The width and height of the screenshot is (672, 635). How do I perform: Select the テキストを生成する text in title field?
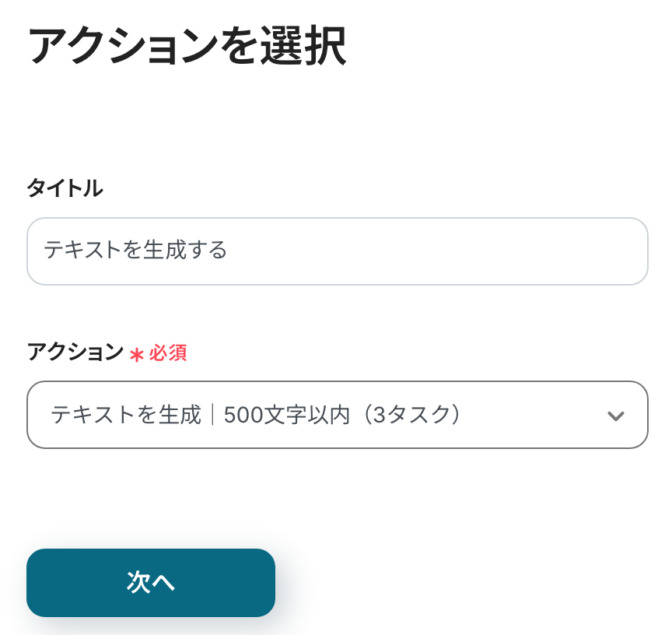pos(135,251)
